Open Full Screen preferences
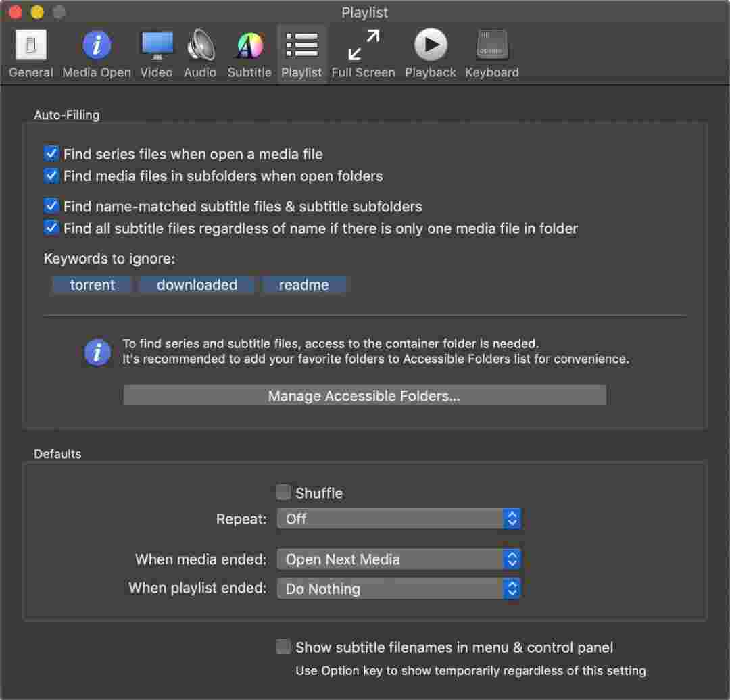 (363, 54)
